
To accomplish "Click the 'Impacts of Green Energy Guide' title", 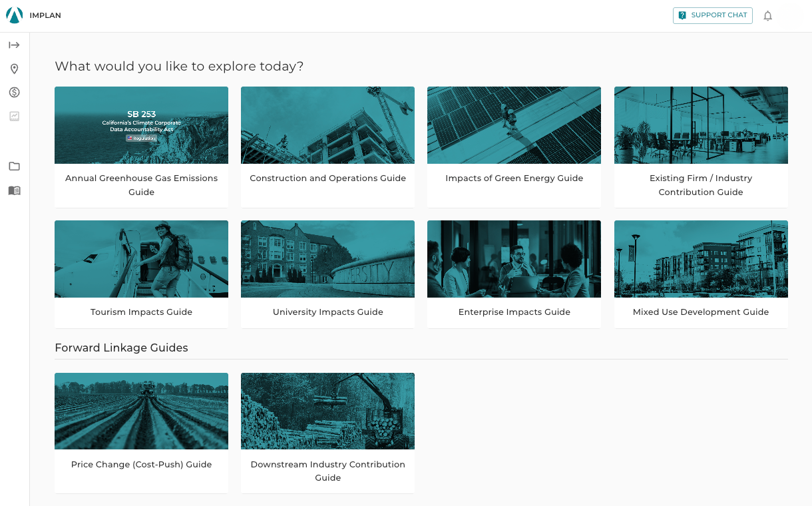I will (514, 178).
